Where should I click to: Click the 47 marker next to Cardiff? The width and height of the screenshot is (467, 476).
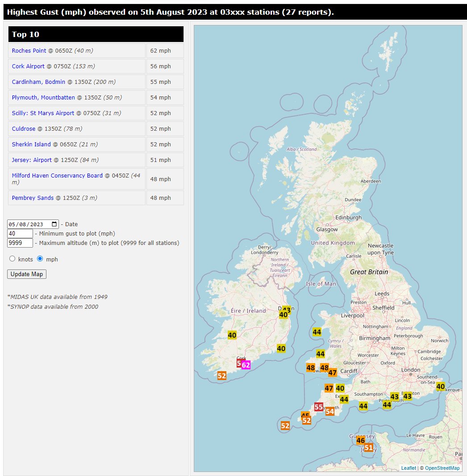[x=333, y=373]
